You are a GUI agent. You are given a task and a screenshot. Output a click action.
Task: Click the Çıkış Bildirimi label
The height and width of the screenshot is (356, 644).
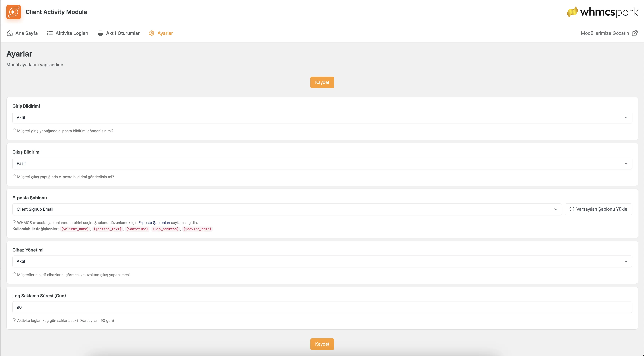26,152
